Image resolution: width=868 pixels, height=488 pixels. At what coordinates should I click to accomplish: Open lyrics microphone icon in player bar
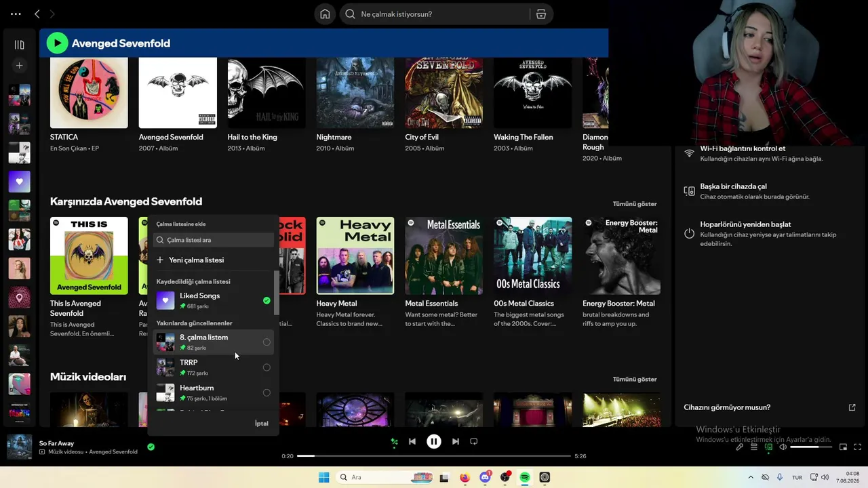coord(740,447)
